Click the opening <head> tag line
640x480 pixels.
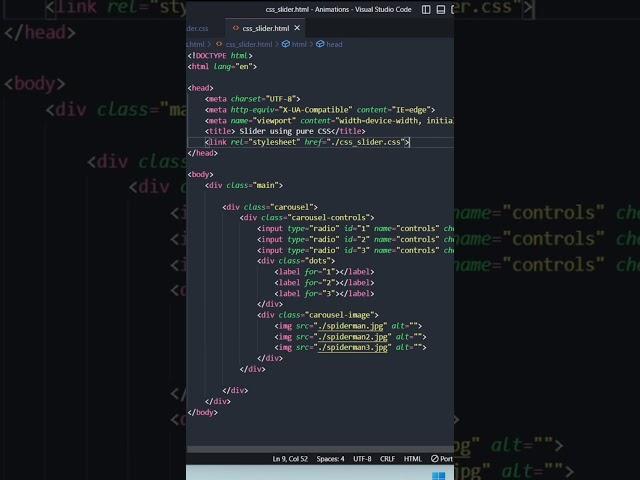pos(200,88)
